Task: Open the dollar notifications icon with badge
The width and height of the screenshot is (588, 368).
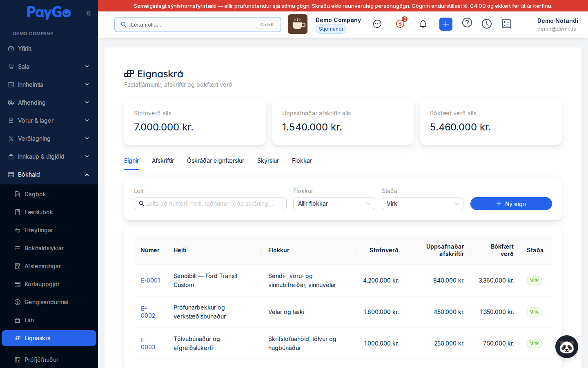Action: pyautogui.click(x=400, y=24)
